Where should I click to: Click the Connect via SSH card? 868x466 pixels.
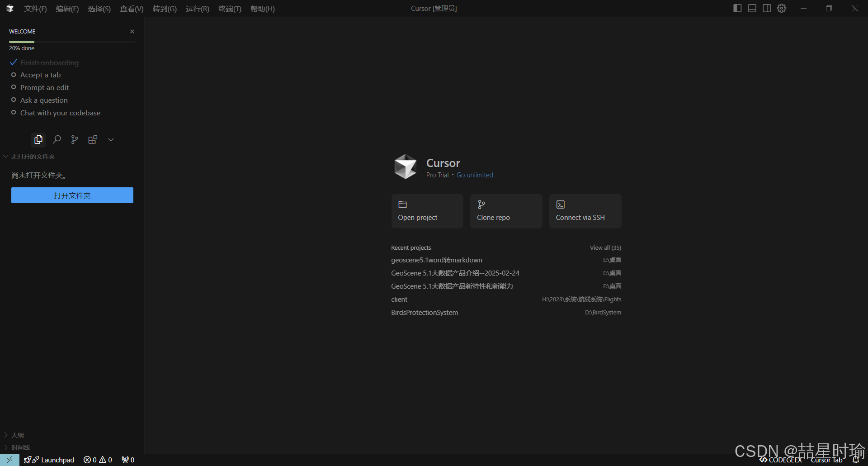(x=585, y=211)
